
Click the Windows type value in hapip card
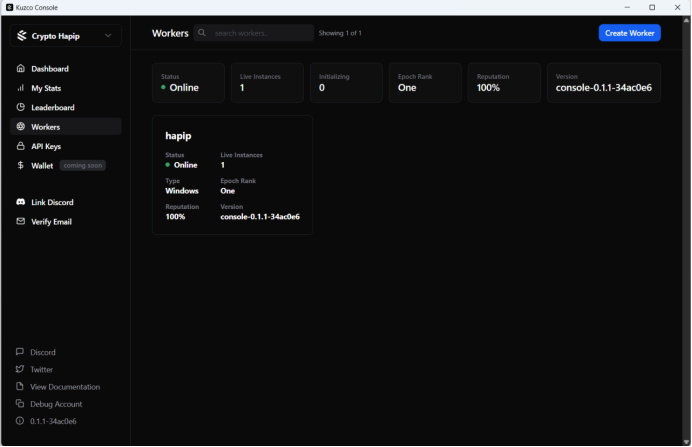click(x=182, y=191)
